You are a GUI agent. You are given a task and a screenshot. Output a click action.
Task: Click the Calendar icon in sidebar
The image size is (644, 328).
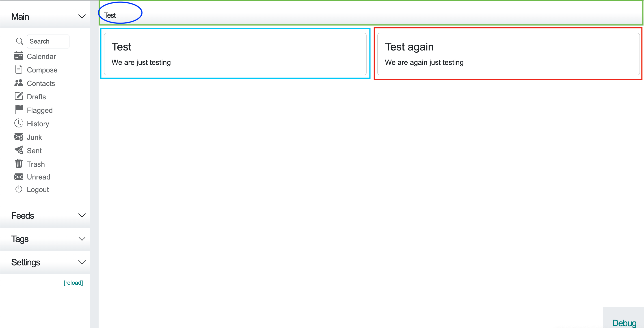tap(19, 56)
